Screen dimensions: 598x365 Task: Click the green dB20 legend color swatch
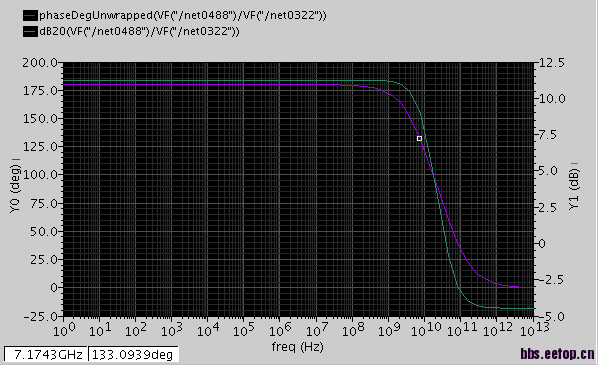click(31, 31)
